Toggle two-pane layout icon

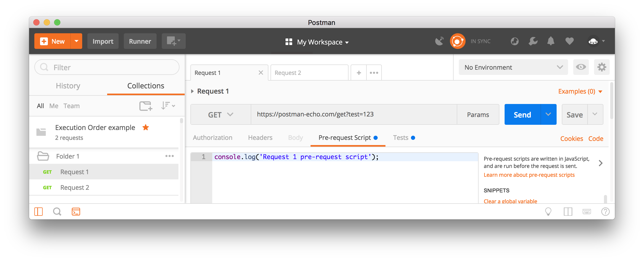coord(568,212)
